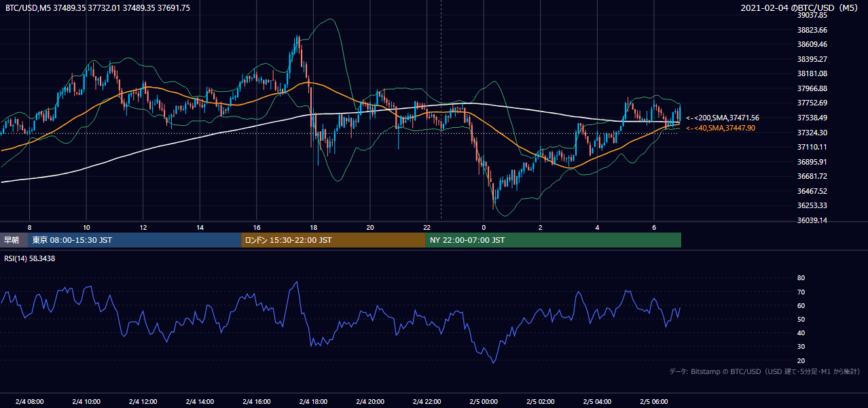The height and width of the screenshot is (408, 868).
Task: Click RSI axis level 80
Action: pos(801,278)
